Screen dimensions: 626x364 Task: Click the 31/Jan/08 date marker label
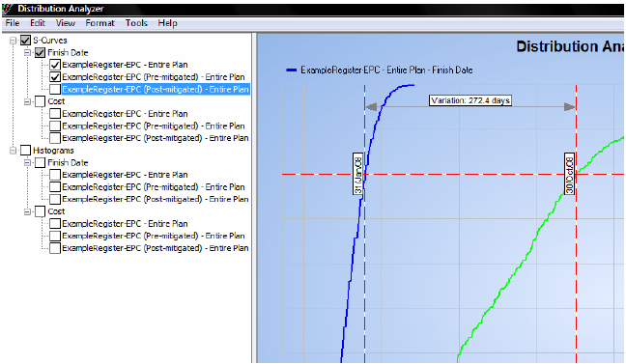tap(358, 174)
